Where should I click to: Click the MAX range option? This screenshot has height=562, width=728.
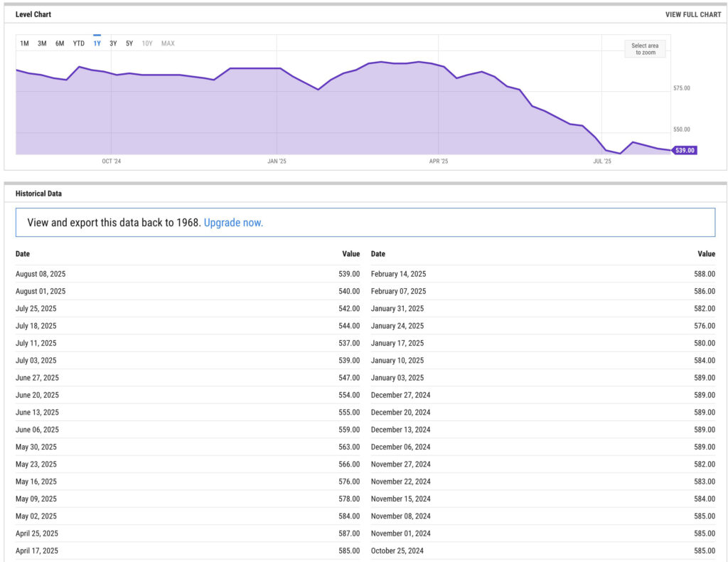pos(168,43)
